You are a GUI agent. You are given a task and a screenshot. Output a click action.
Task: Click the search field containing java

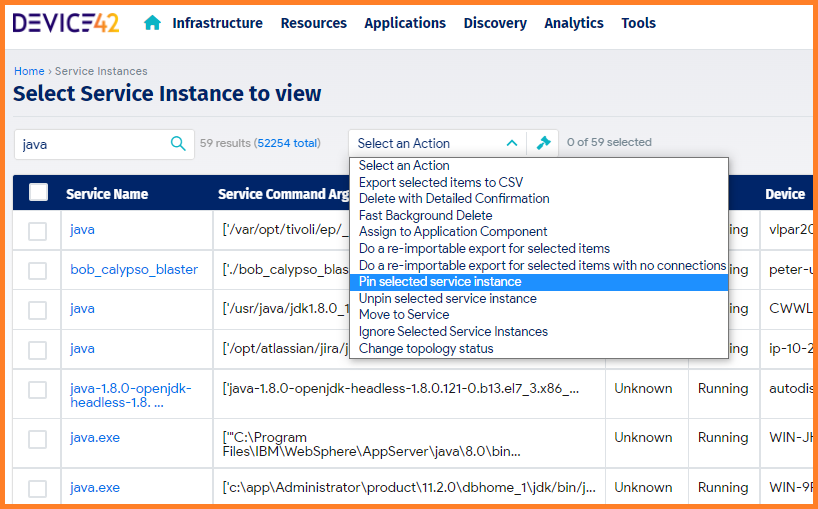(x=90, y=144)
